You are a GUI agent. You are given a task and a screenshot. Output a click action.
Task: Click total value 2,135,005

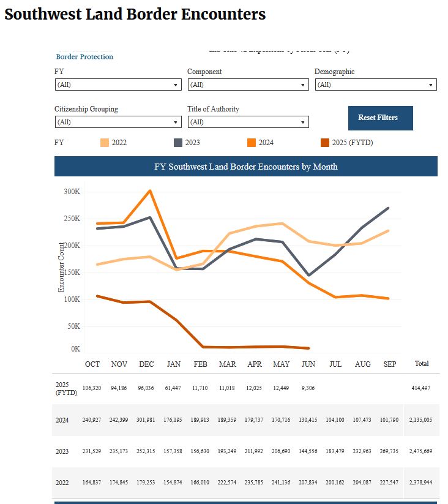click(x=420, y=419)
